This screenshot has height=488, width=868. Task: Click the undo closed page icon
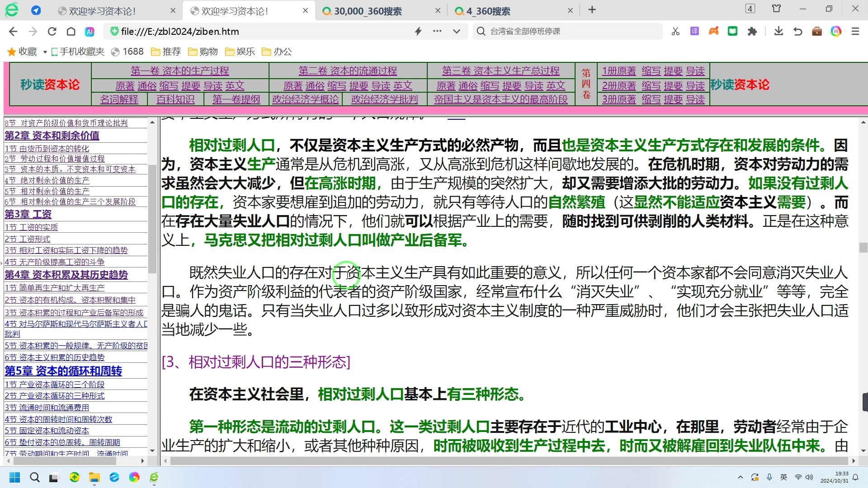798,31
